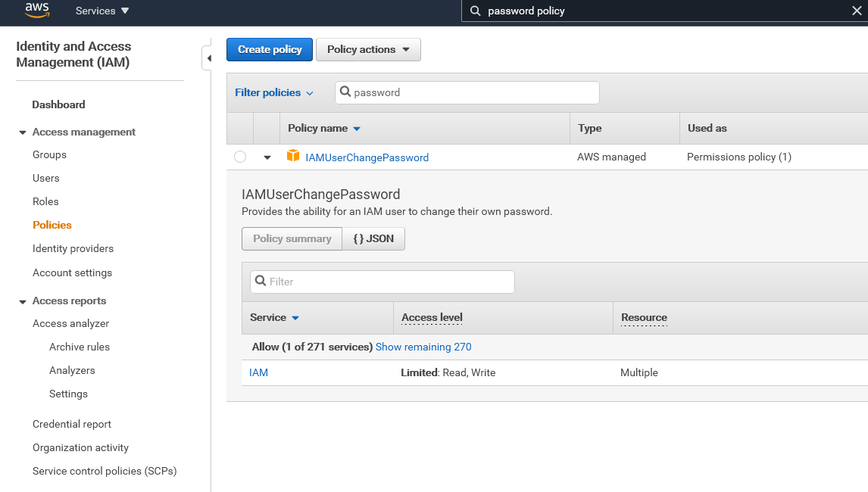Open Users in the sidebar
This screenshot has height=492, width=868.
pos(46,178)
